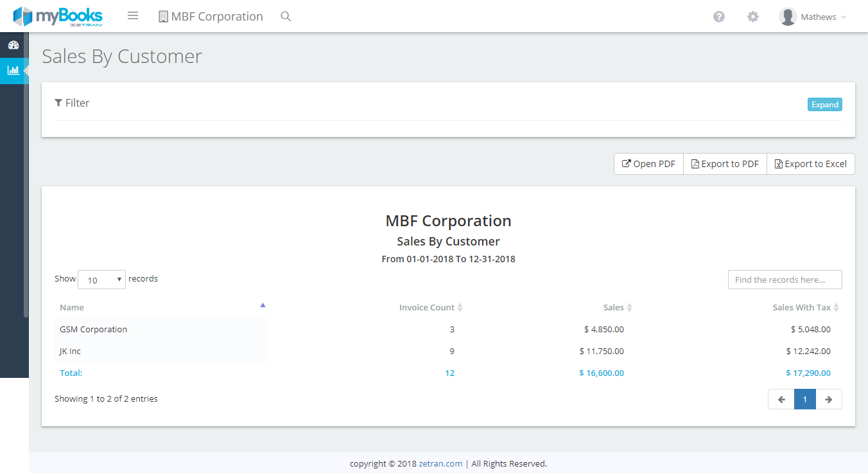This screenshot has height=473, width=868.
Task: Select the GSM Corporation row name
Action: (94, 330)
